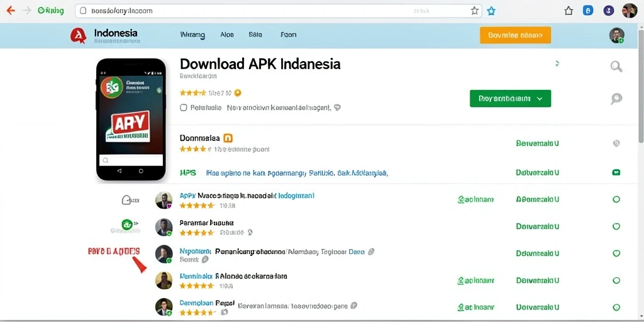644x322 pixels.
Task: Select the green circle in Renninalo row
Action: [x=616, y=280]
